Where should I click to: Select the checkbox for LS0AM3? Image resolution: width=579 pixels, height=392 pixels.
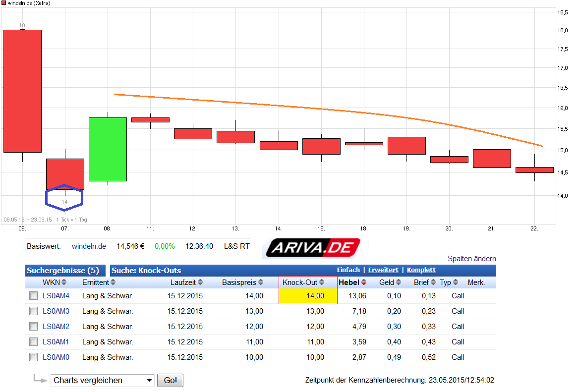(x=33, y=311)
